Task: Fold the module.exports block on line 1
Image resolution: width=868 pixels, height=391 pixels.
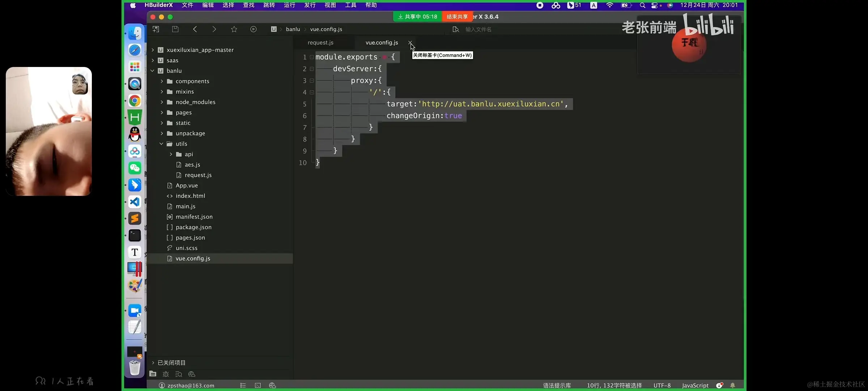Action: 312,57
